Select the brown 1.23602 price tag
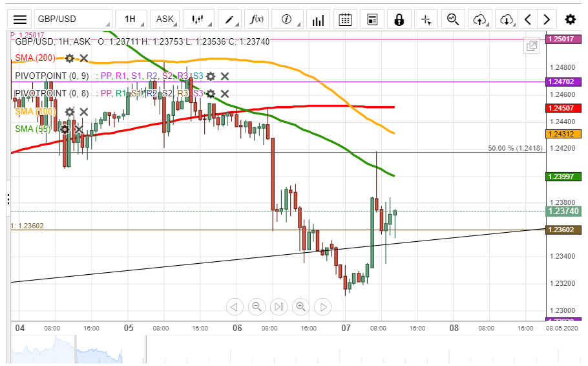 [x=563, y=230]
